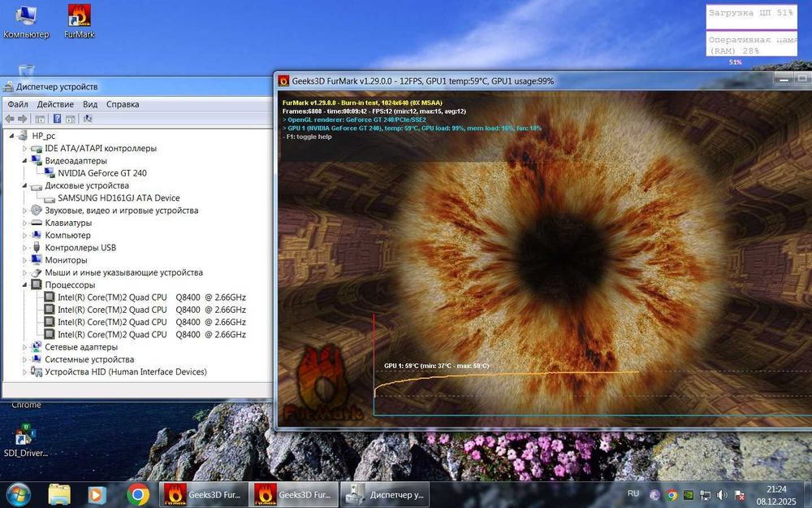Click the NVIDIA tray icon
The width and height of the screenshot is (812, 508).
(x=689, y=495)
